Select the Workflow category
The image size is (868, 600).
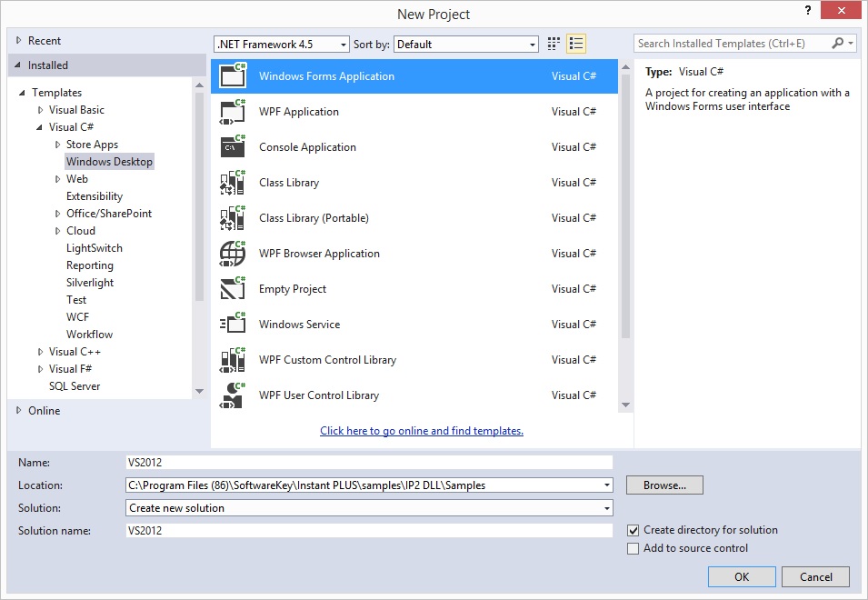(89, 335)
